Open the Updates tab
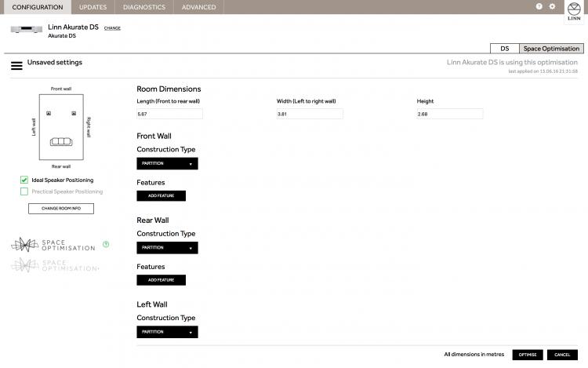The height and width of the screenshot is (368, 588). coord(93,7)
